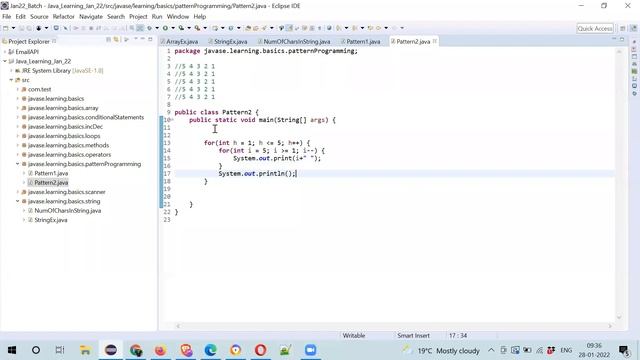
Task: Select javase.learning.basics.loops package
Action: (x=64, y=136)
